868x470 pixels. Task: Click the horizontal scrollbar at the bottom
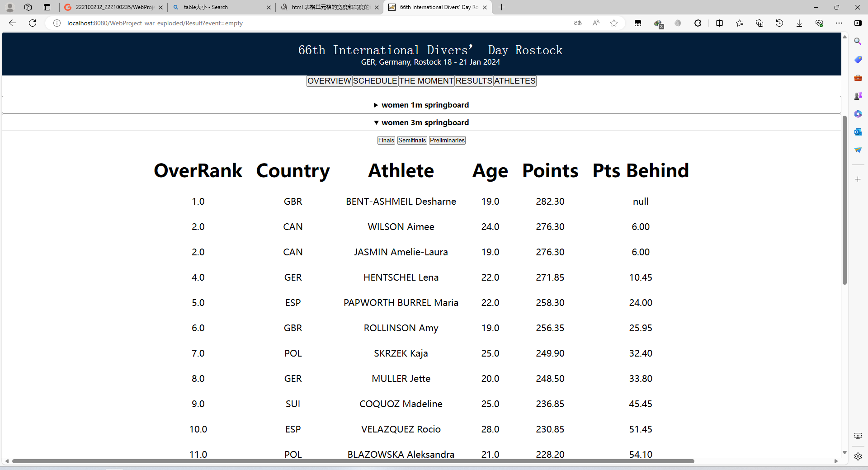353,461
